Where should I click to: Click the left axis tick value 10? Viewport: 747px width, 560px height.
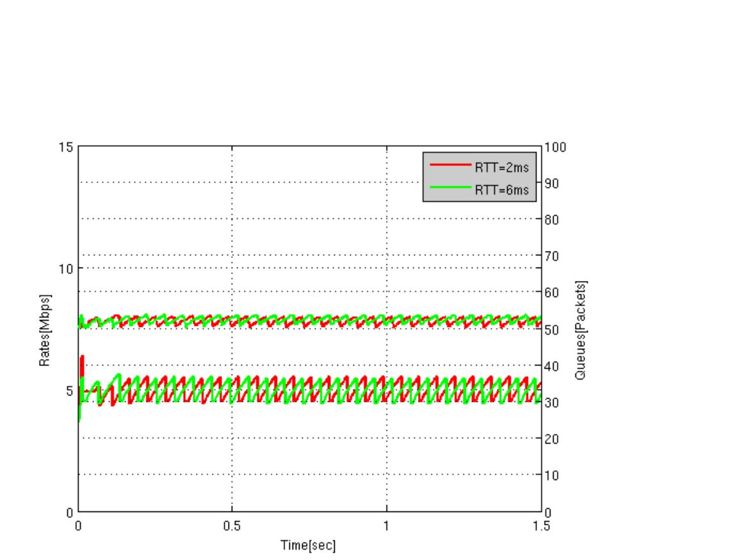66,269
